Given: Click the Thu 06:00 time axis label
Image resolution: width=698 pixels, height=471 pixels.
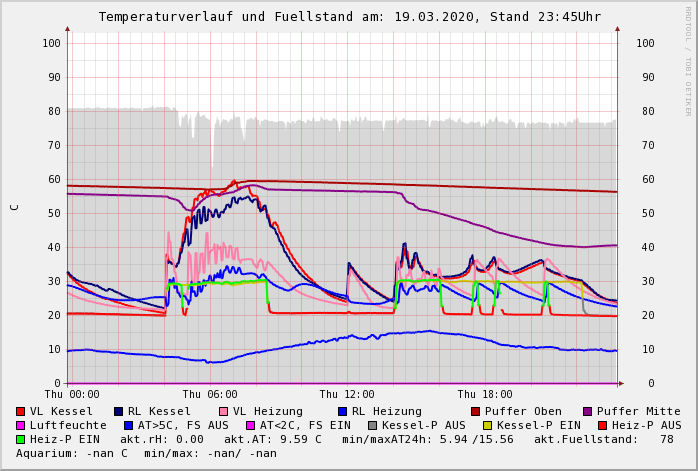Looking at the screenshot, I should [210, 395].
